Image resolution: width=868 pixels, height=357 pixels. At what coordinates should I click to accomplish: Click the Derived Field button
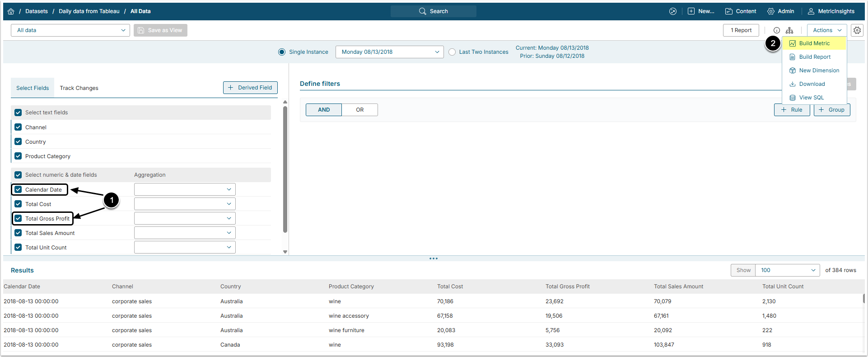coord(250,88)
